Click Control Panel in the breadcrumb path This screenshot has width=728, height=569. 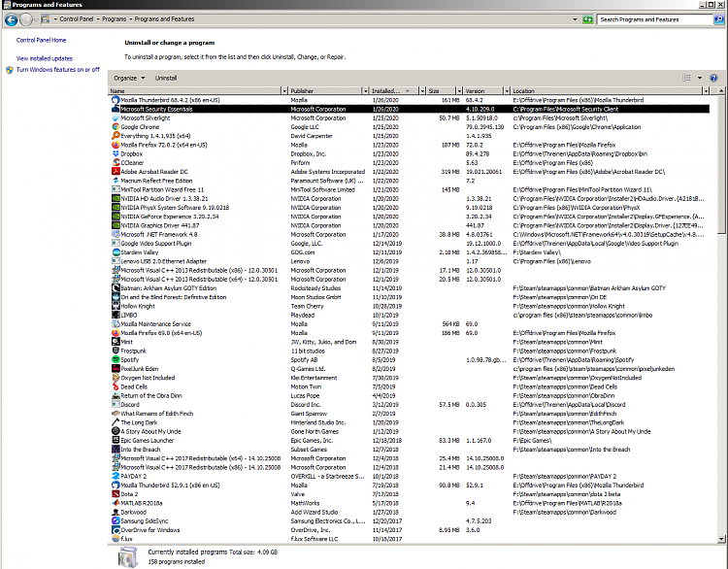coord(76,19)
